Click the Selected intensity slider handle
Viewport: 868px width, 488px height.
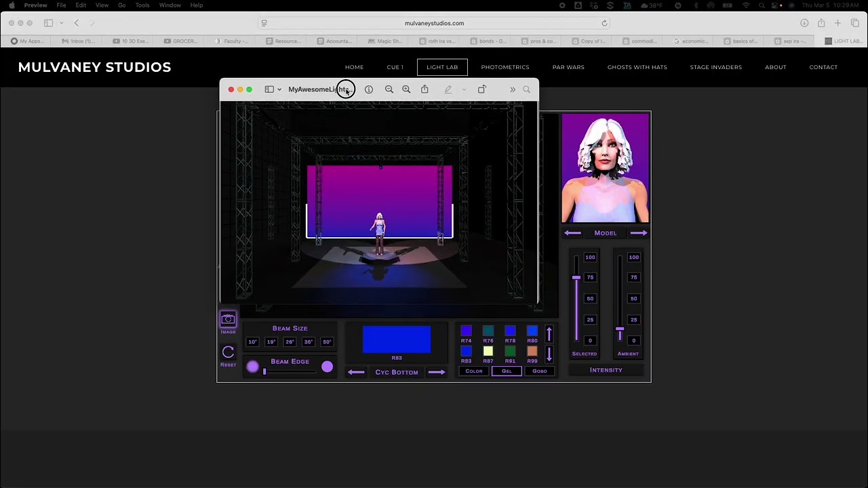tap(576, 278)
